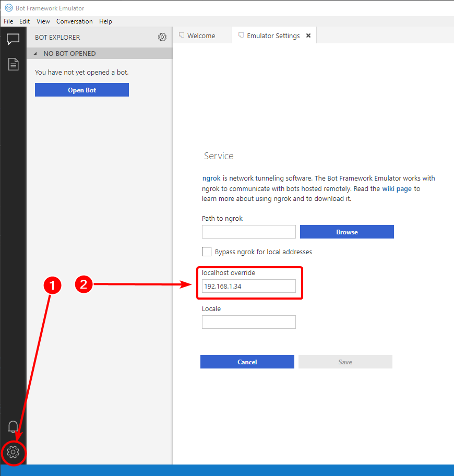Open the Bot Explorer chat icon in sidebar

[13, 39]
